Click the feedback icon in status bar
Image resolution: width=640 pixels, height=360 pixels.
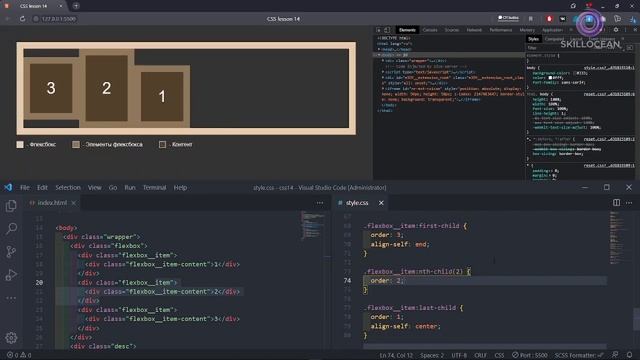615,355
